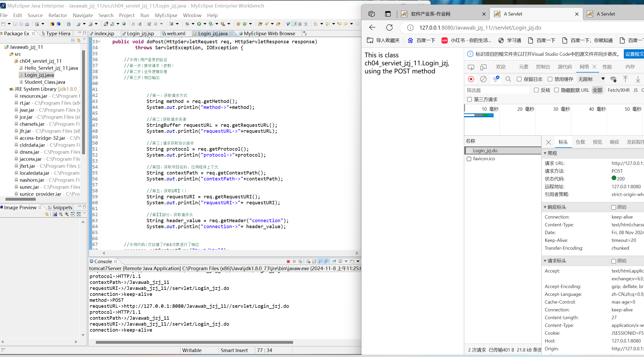
Task: Click the Zoom Out icon in Image Preview
Action: (x=61, y=214)
